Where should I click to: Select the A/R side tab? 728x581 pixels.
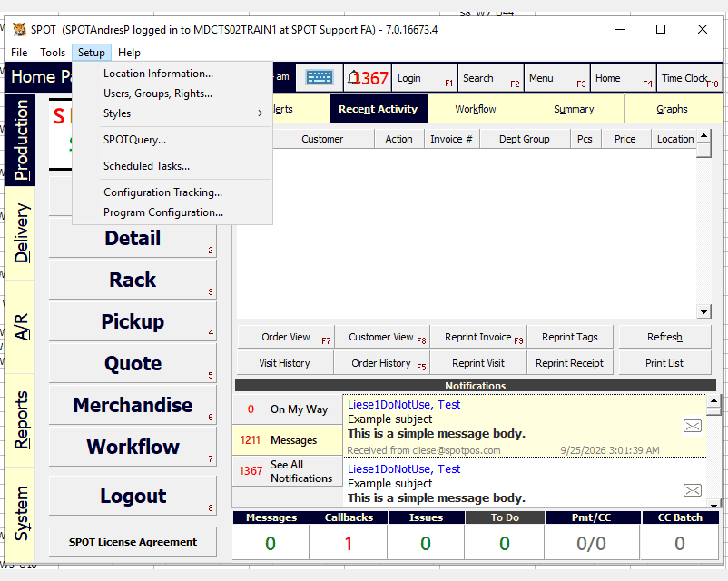click(21, 327)
